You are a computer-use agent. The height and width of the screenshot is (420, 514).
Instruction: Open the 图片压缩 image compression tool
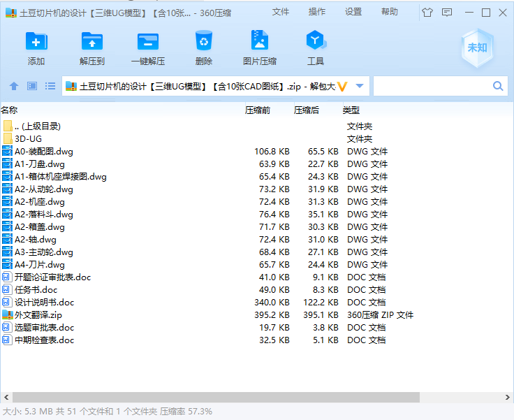tap(260, 40)
